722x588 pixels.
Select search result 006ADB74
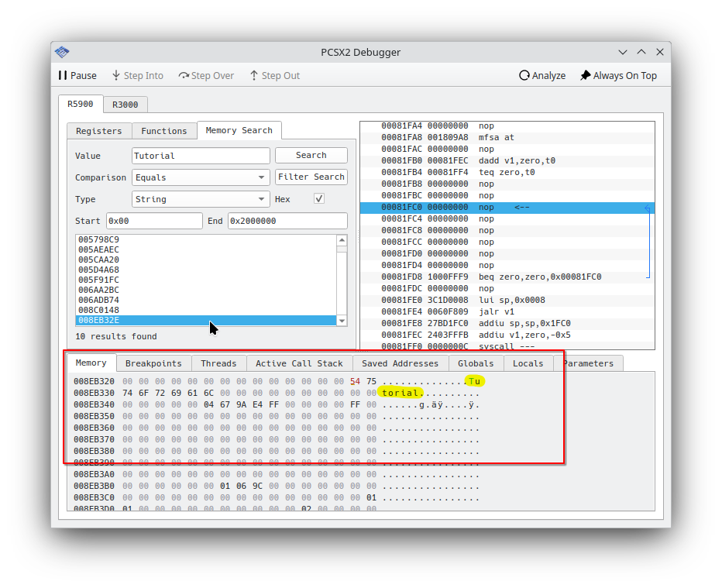206,301
